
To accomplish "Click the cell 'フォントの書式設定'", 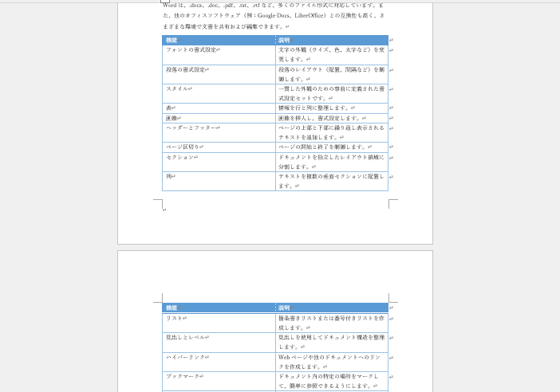I will [x=219, y=55].
